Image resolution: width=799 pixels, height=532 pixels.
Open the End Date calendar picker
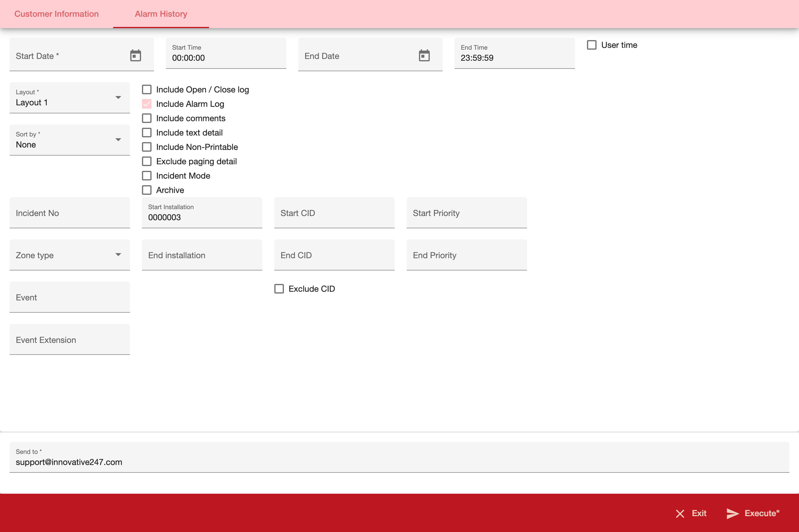[424, 56]
